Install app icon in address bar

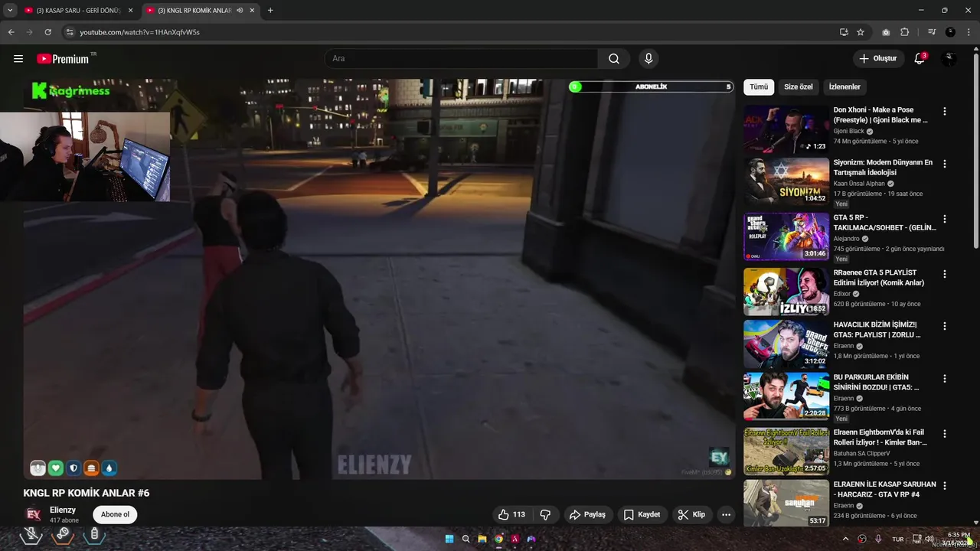844,32
